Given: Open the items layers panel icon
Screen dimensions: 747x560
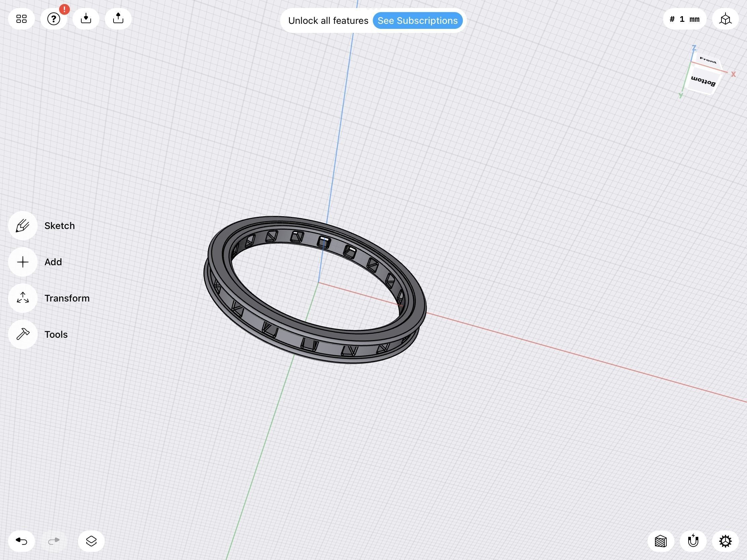Looking at the screenshot, I should coord(91,541).
